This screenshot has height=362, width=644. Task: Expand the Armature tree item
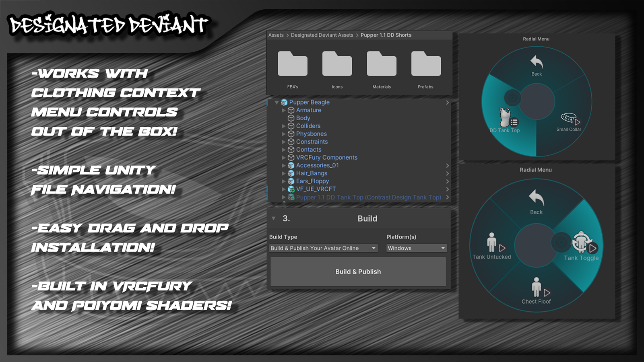[284, 110]
